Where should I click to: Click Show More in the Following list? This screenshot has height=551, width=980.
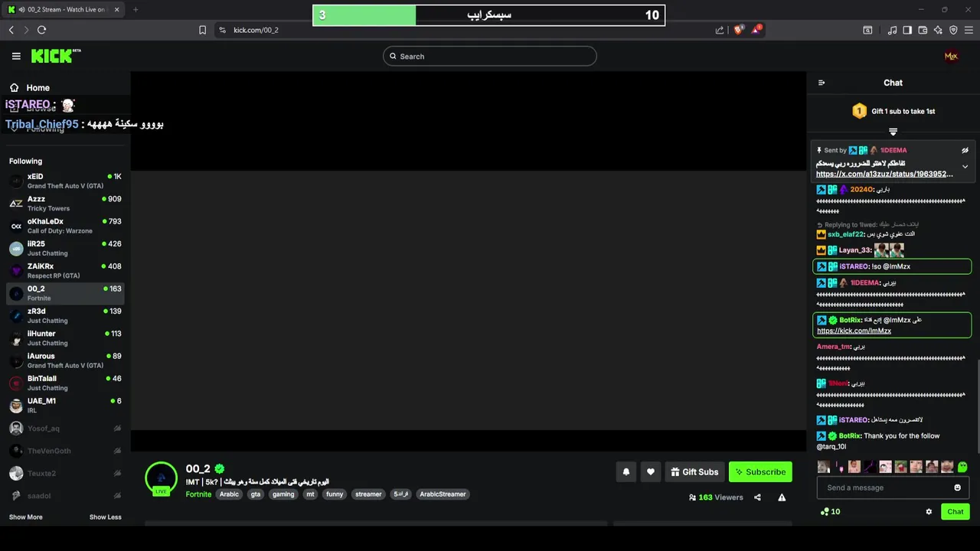[26, 517]
